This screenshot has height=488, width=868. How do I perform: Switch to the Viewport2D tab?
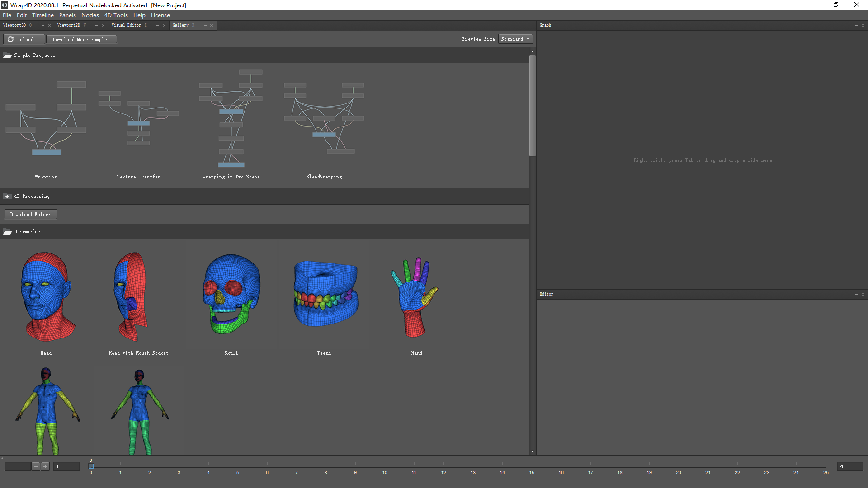[x=69, y=25]
